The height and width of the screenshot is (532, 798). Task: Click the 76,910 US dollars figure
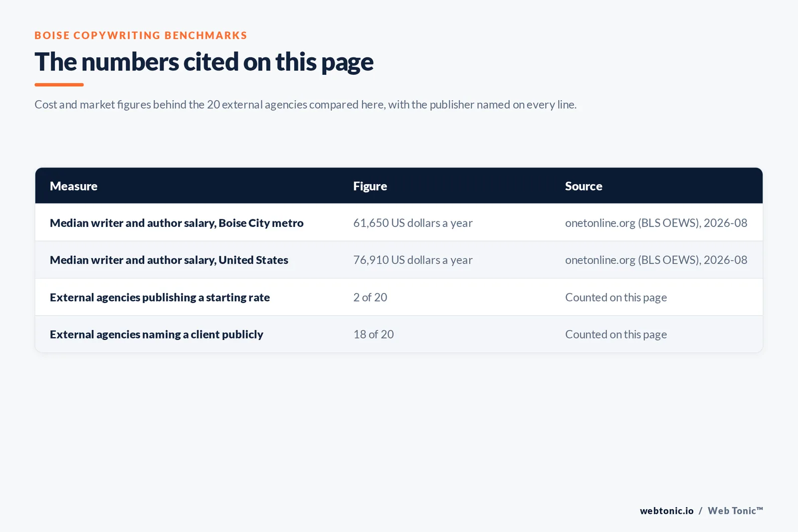413,260
